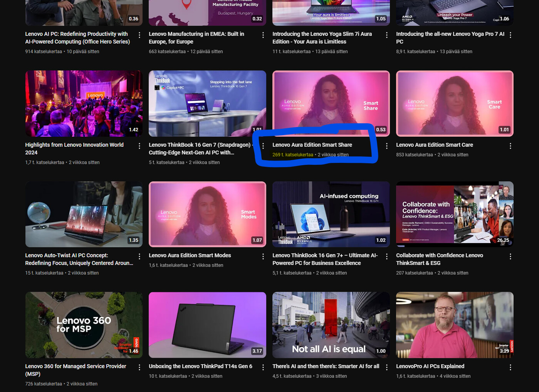Open options menu for Lenovo 360 for MSP video
539x392 pixels.
(x=139, y=367)
